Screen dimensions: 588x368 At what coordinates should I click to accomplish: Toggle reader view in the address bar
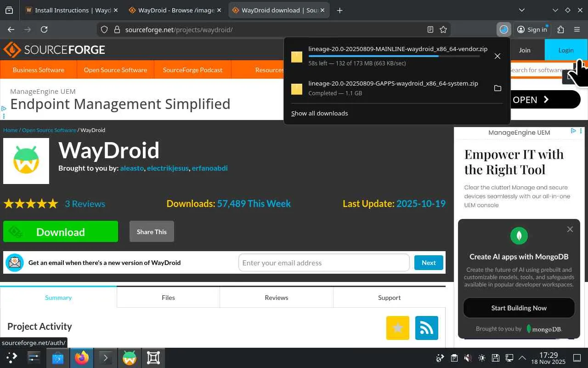click(430, 29)
